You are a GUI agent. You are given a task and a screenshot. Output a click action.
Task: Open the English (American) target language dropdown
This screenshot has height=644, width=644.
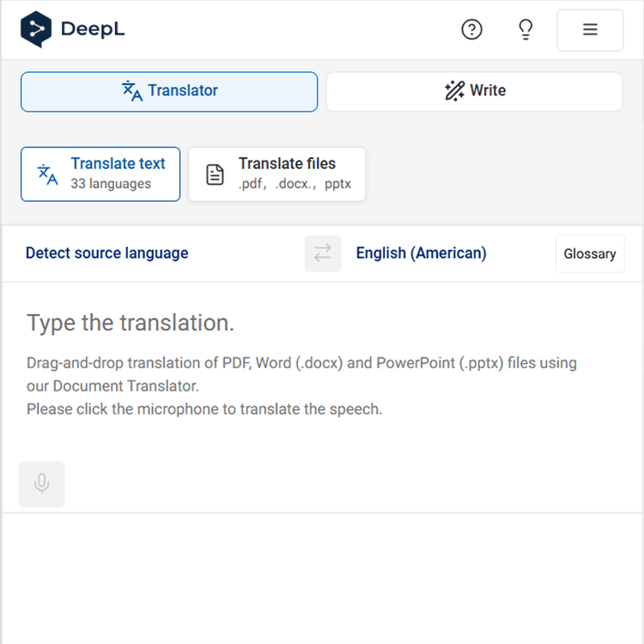421,253
